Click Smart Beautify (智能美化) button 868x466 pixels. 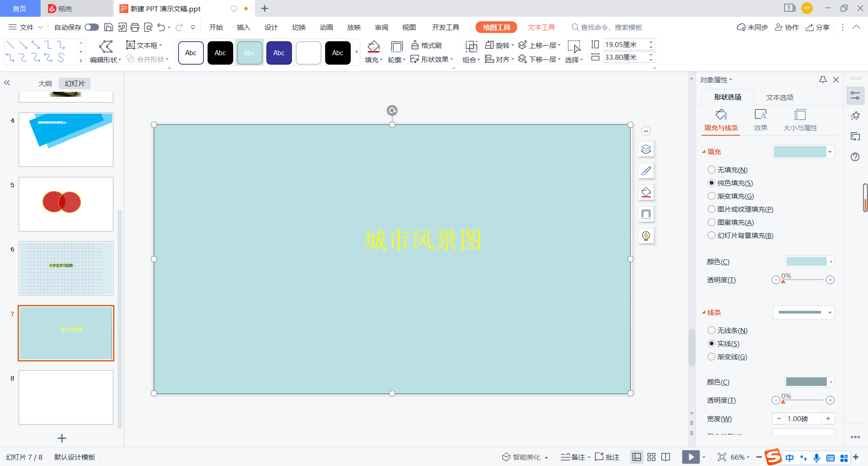click(x=524, y=457)
